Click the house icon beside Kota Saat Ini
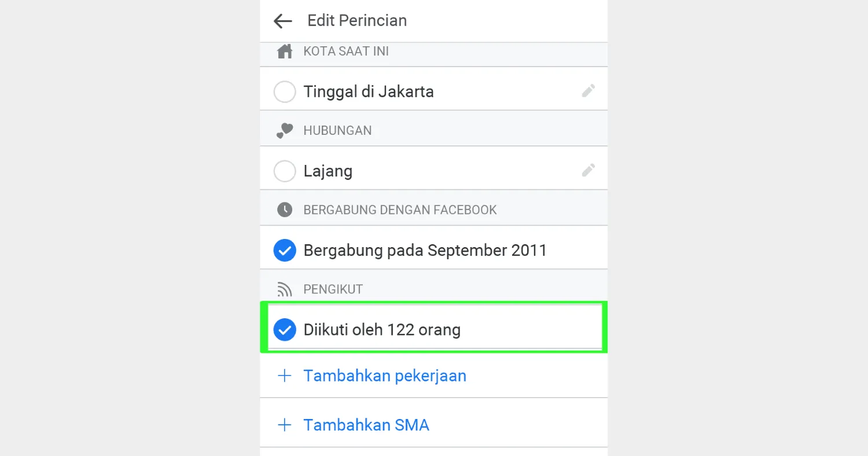Image resolution: width=868 pixels, height=456 pixels. point(285,52)
